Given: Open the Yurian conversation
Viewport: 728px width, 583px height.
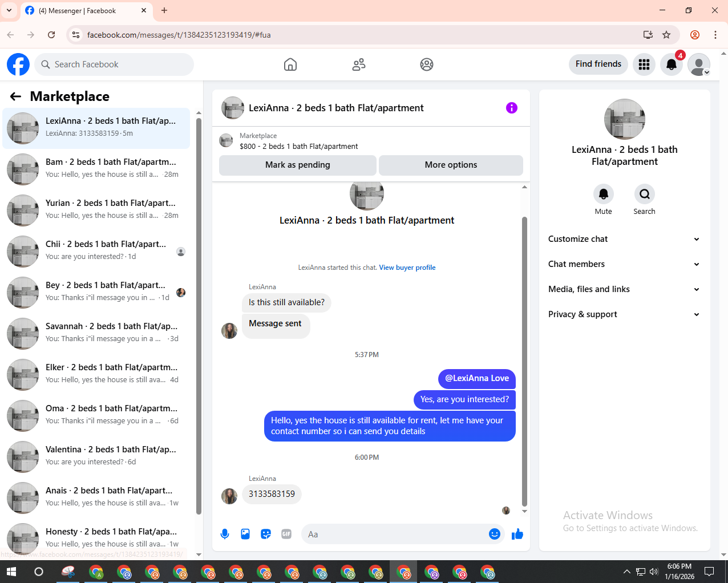Looking at the screenshot, I should (96, 210).
